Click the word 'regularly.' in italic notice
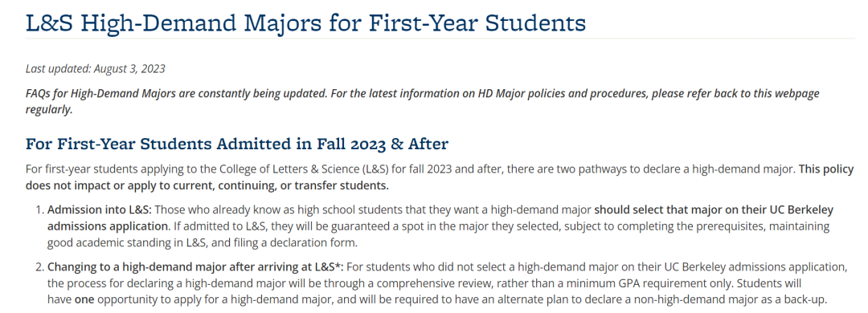868x313 pixels. pos(49,109)
